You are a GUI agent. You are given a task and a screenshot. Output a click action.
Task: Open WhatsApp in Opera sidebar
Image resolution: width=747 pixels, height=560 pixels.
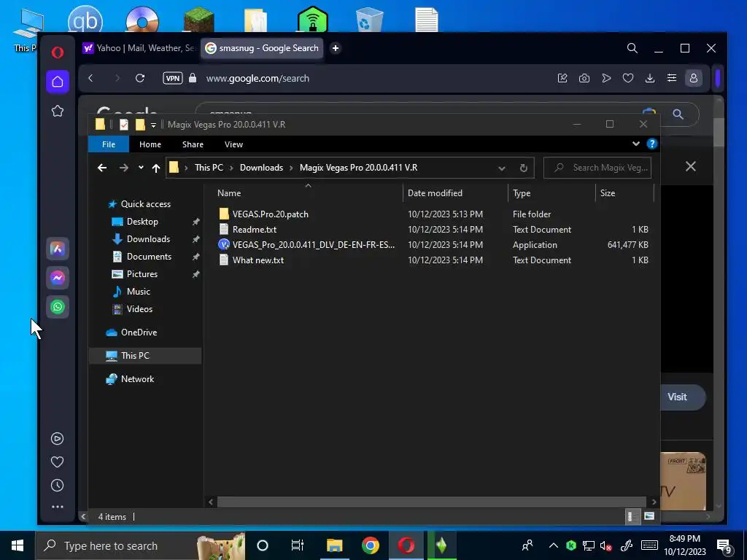tap(58, 307)
